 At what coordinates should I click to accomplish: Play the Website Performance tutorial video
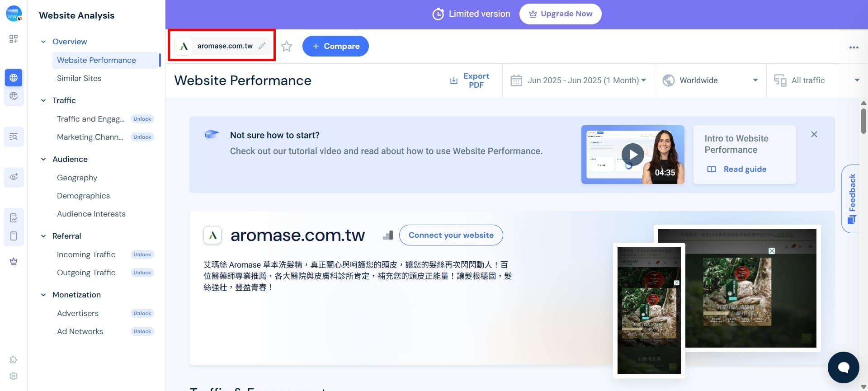[x=632, y=155]
